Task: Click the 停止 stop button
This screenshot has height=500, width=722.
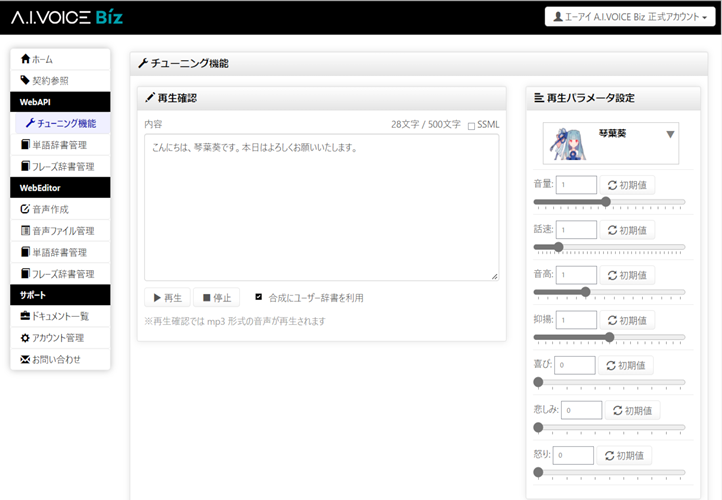Action: [x=217, y=298]
